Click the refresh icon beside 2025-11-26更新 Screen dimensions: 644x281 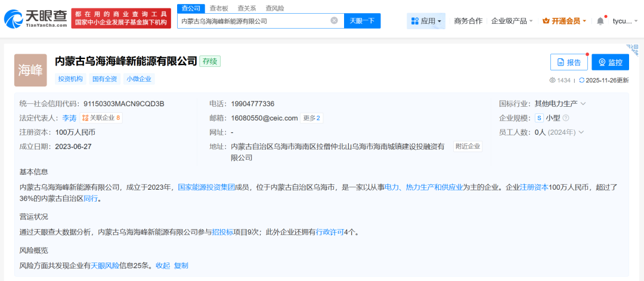(x=581, y=81)
